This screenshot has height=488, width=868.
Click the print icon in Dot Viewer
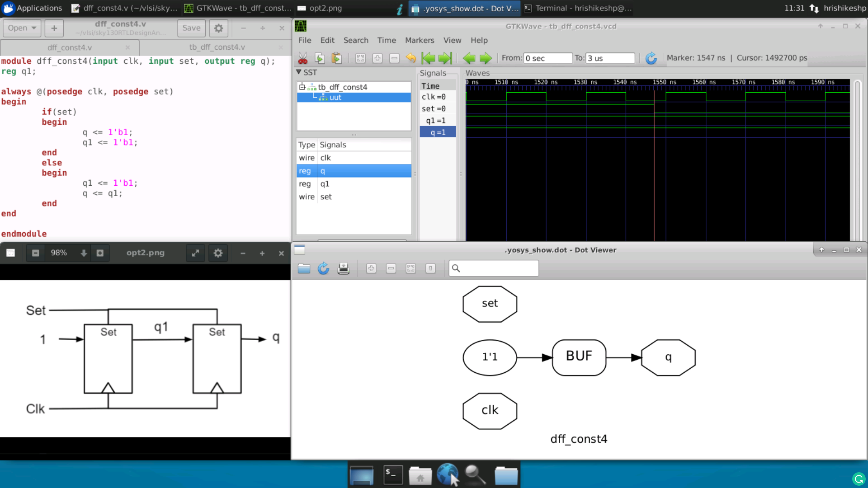tap(344, 269)
